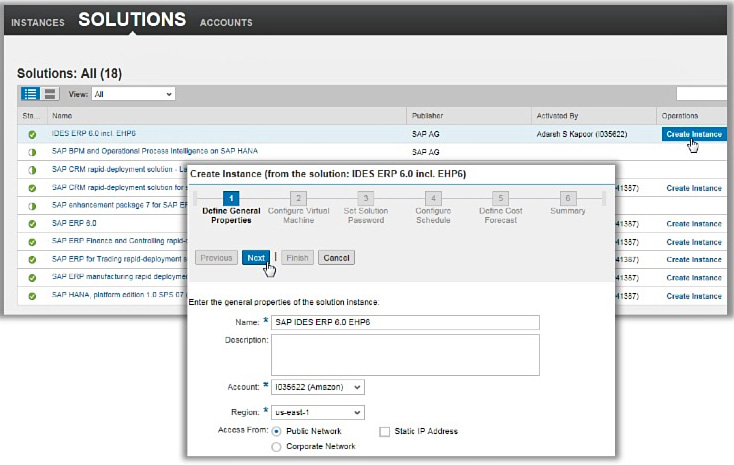Open the SAP ERP 6.0 solution link

coord(74,223)
